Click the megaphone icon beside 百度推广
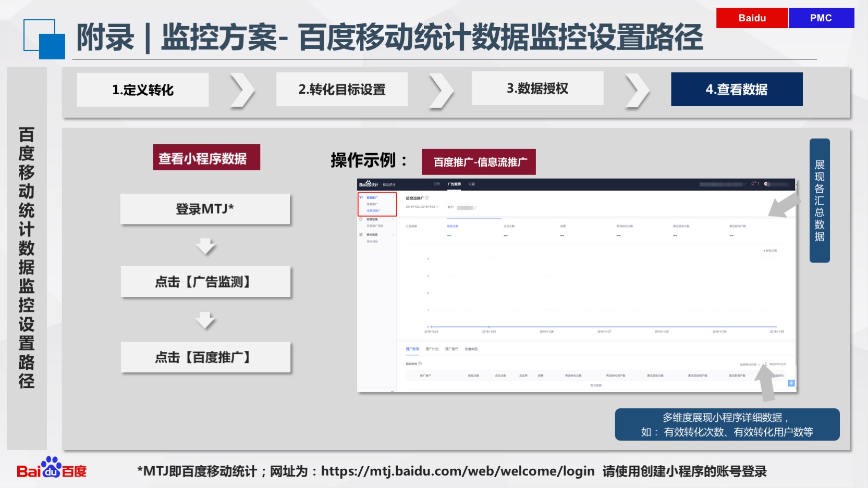 361,197
